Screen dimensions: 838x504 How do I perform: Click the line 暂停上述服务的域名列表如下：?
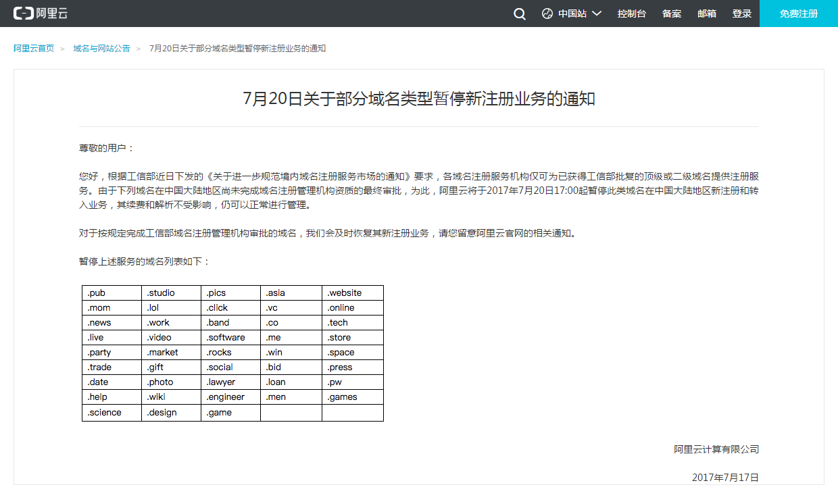[145, 261]
